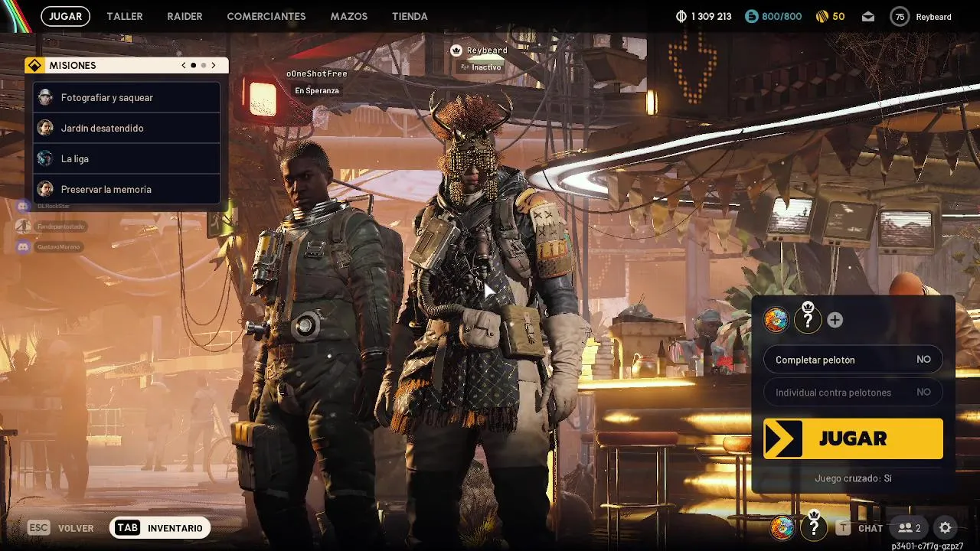Click the coin currency icon beside 1 309 213
980x551 pixels.
pyautogui.click(x=681, y=16)
